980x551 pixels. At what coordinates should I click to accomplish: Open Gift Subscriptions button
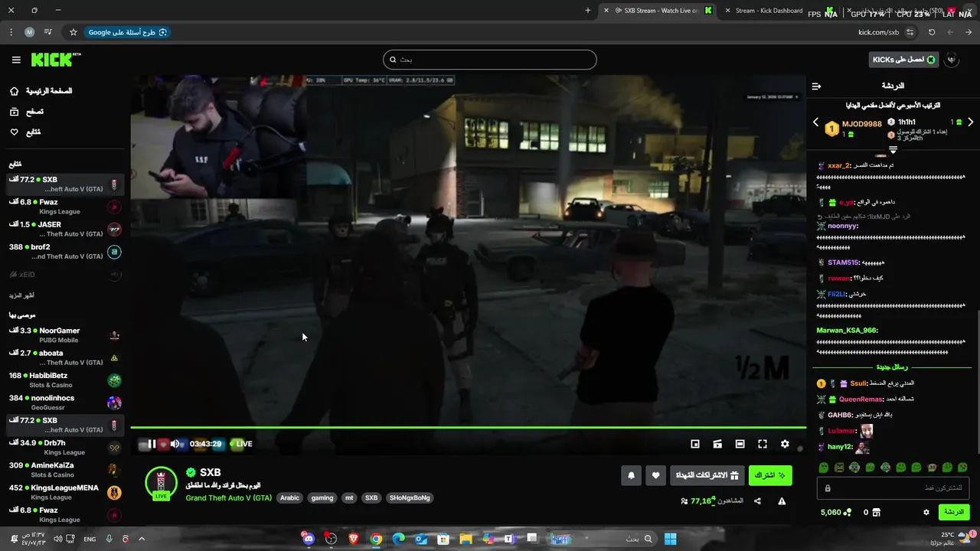click(x=707, y=475)
